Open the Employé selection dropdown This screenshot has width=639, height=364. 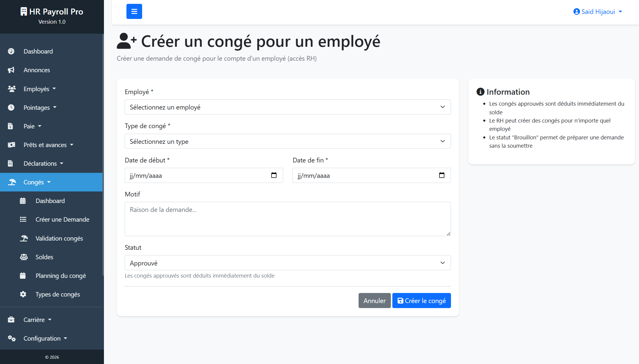[x=288, y=107]
